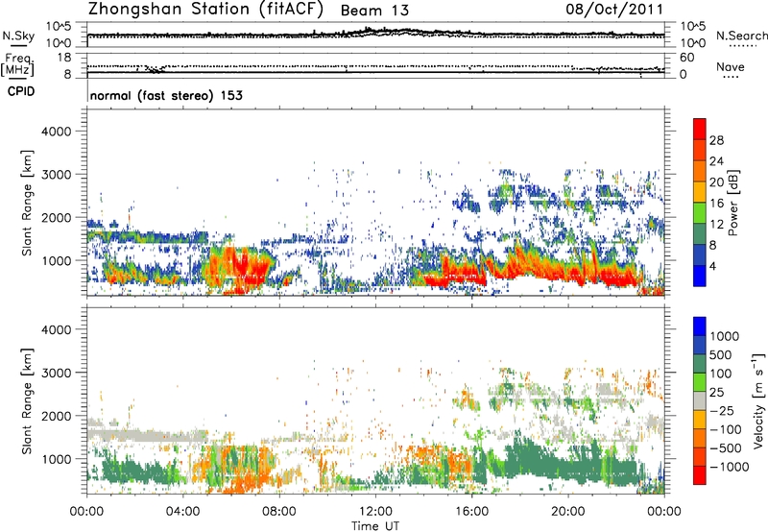This screenshot has width=768, height=532.
Task: Click the -500 value on Velocity colorbar
Action: [x=725, y=447]
